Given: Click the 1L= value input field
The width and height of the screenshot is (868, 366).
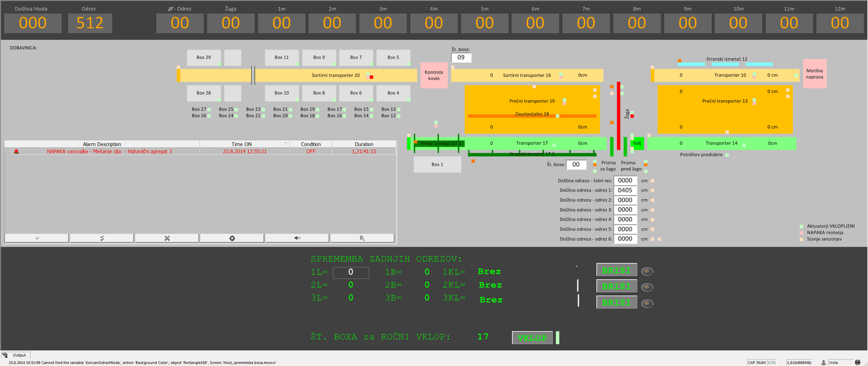Looking at the screenshot, I should tap(351, 272).
